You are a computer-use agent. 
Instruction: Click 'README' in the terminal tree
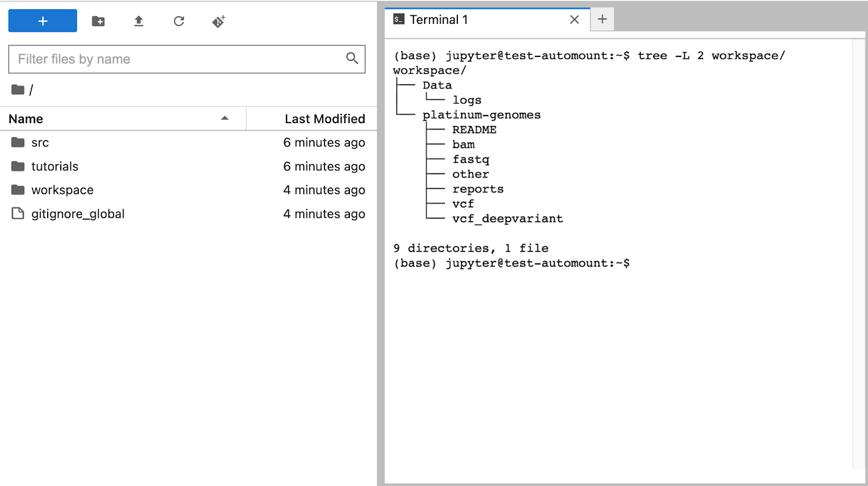[x=475, y=130]
